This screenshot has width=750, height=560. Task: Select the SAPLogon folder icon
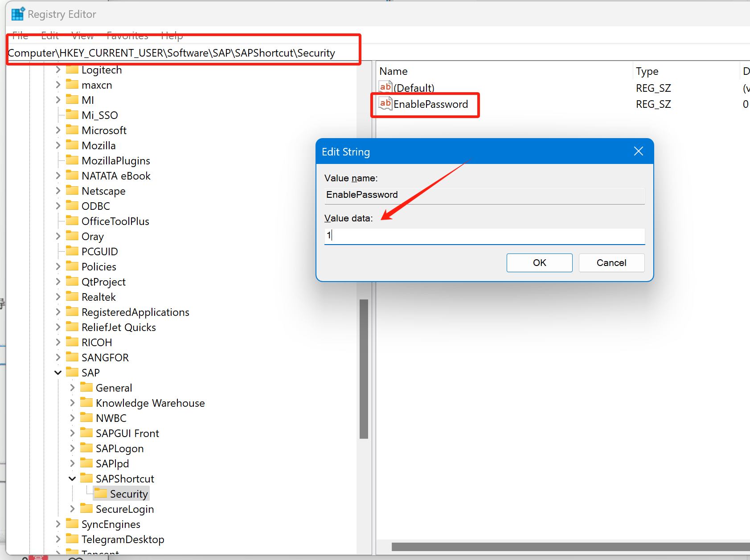[86, 448]
